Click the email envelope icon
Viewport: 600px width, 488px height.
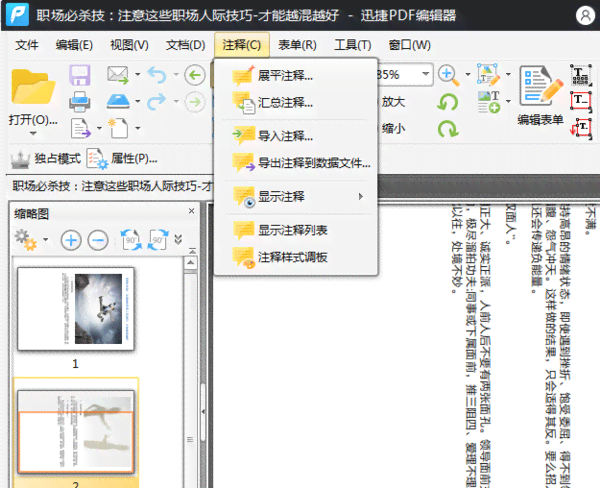click(x=118, y=75)
